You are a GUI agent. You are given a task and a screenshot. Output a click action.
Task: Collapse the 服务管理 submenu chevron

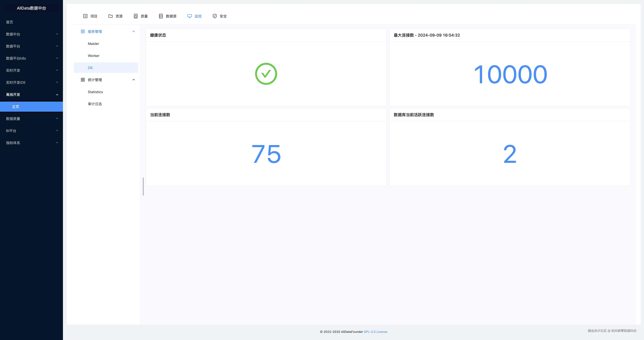coord(134,31)
